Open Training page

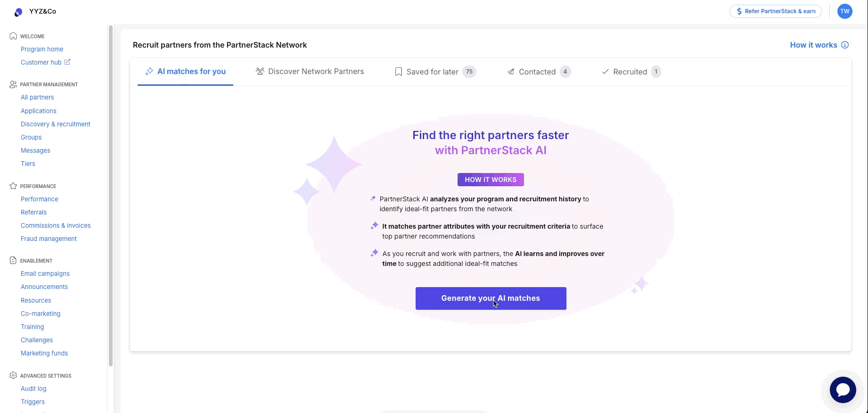(x=33, y=327)
